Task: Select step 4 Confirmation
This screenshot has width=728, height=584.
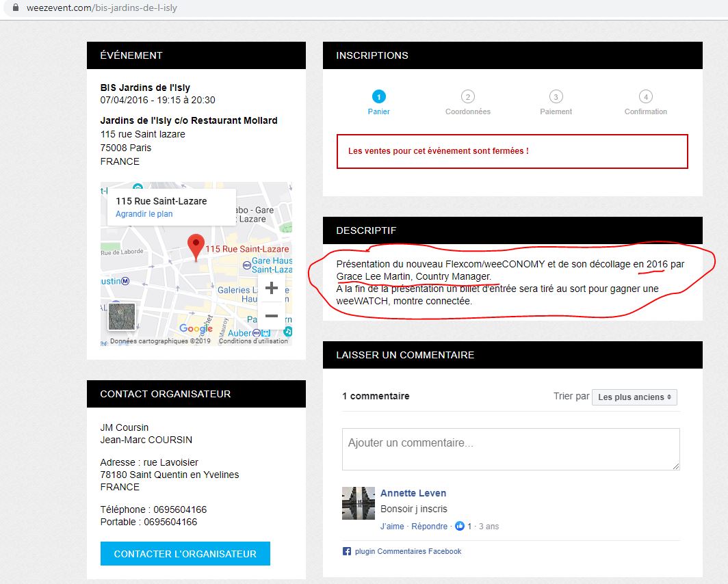Action: tap(645, 97)
